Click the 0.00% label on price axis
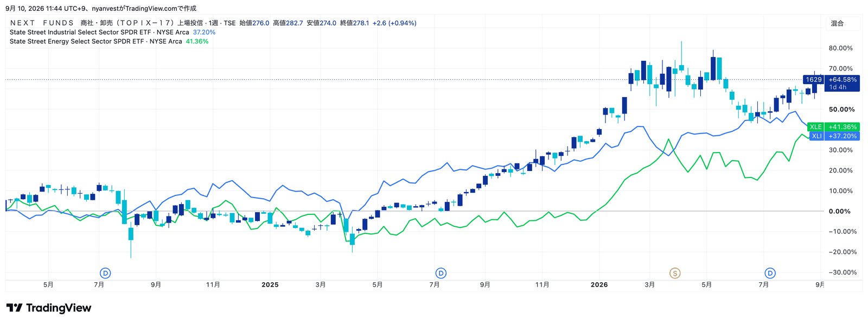This screenshot has width=868, height=324. coord(840,212)
